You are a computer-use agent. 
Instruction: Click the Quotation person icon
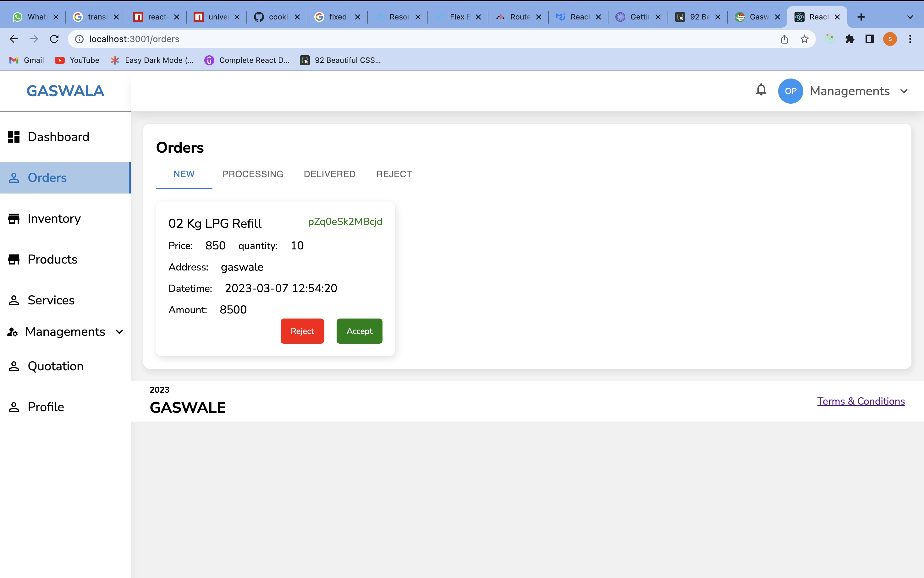coord(14,366)
